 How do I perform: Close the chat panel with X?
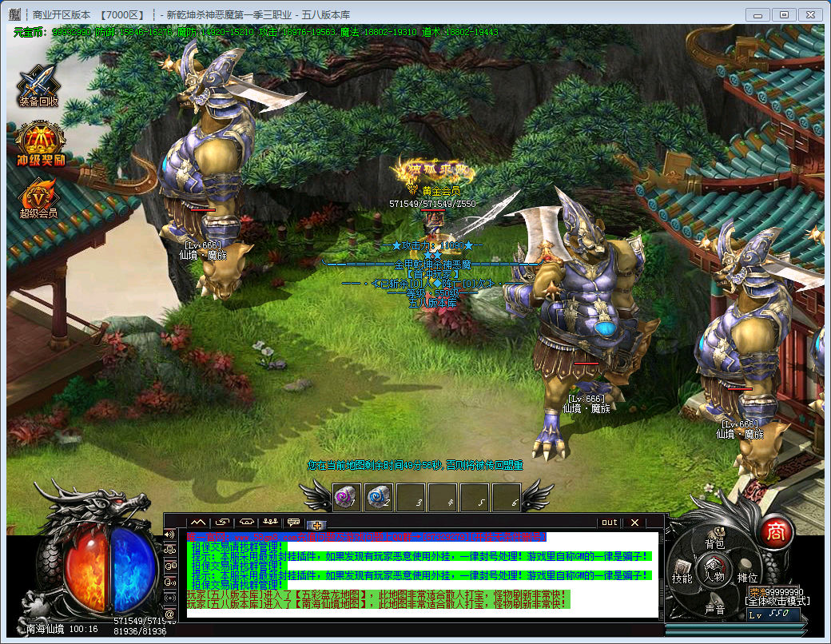[x=635, y=522]
